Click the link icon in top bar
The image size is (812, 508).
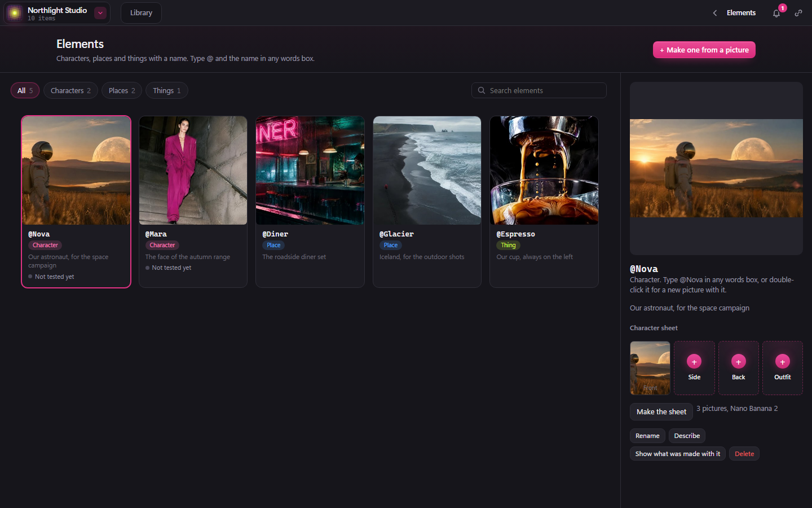click(798, 13)
